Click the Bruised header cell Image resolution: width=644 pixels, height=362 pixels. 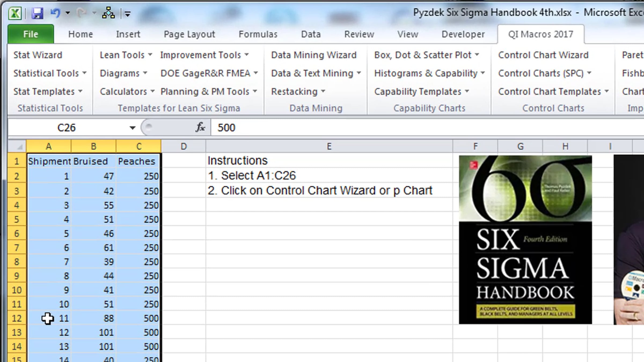(x=94, y=161)
